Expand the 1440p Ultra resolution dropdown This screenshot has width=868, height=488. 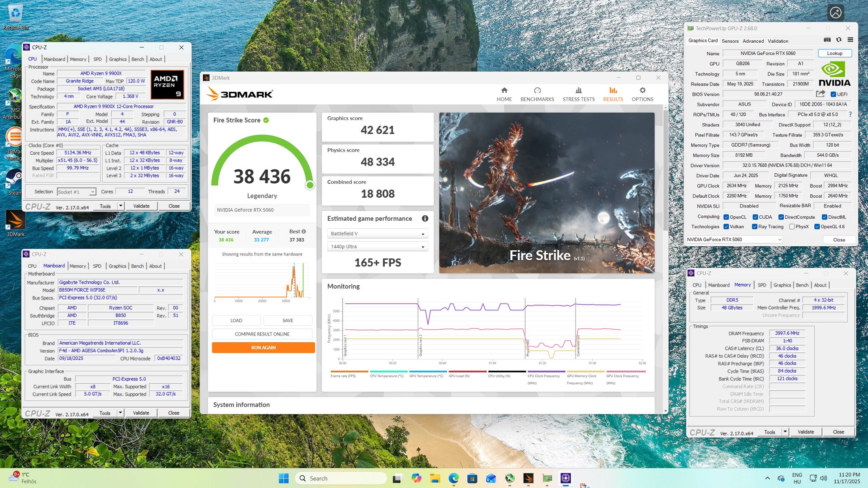377,247
